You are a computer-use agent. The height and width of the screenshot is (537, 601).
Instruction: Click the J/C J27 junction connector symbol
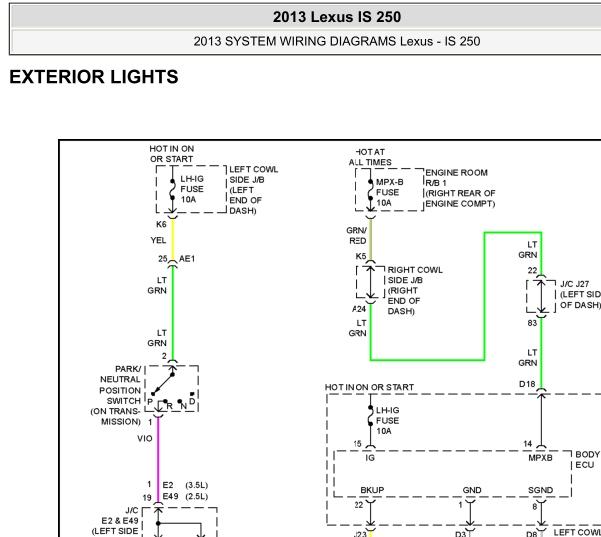pos(541,296)
